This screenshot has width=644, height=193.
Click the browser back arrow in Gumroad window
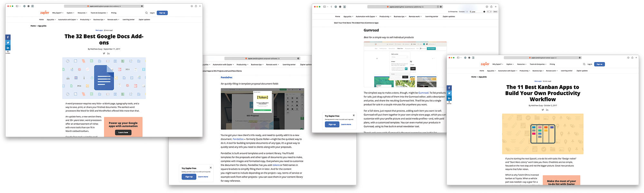pyautogui.click(x=331, y=6)
